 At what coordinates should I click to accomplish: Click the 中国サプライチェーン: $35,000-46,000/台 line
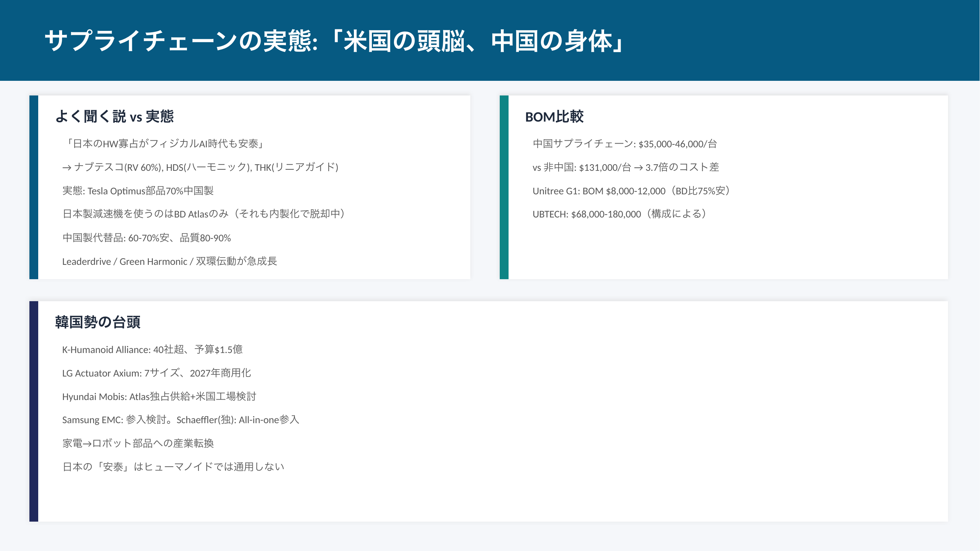(x=625, y=144)
